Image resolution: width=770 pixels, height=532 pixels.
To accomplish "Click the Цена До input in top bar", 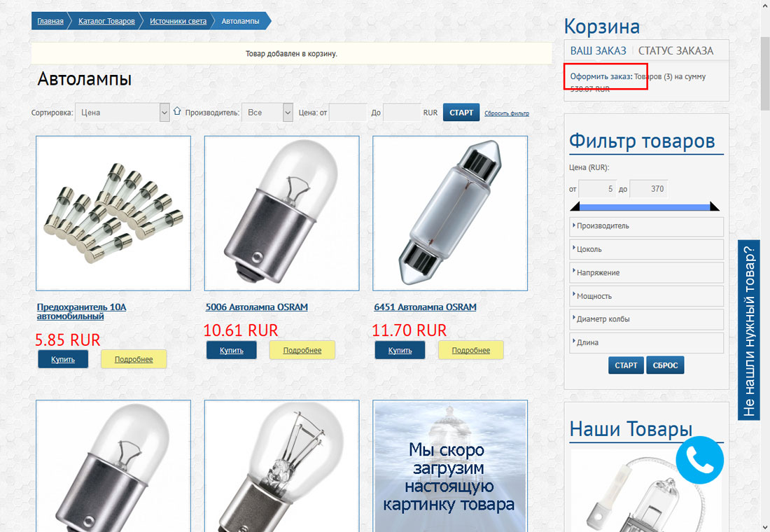I will tap(402, 113).
